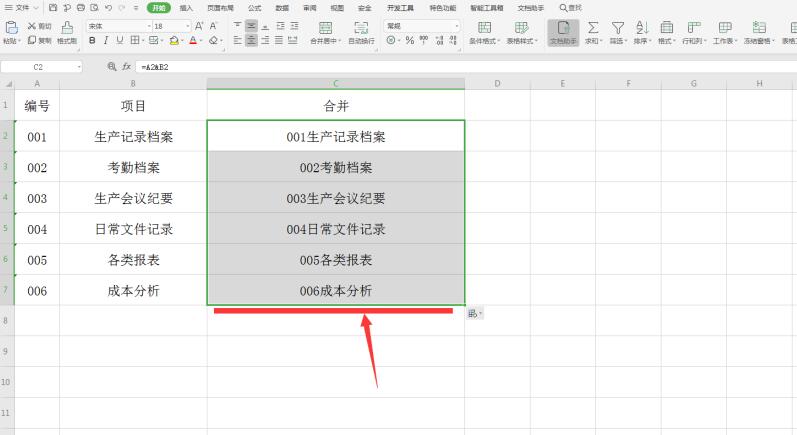Click the decrease decimal icon
The image size is (797, 435).
pyautogui.click(x=453, y=40)
